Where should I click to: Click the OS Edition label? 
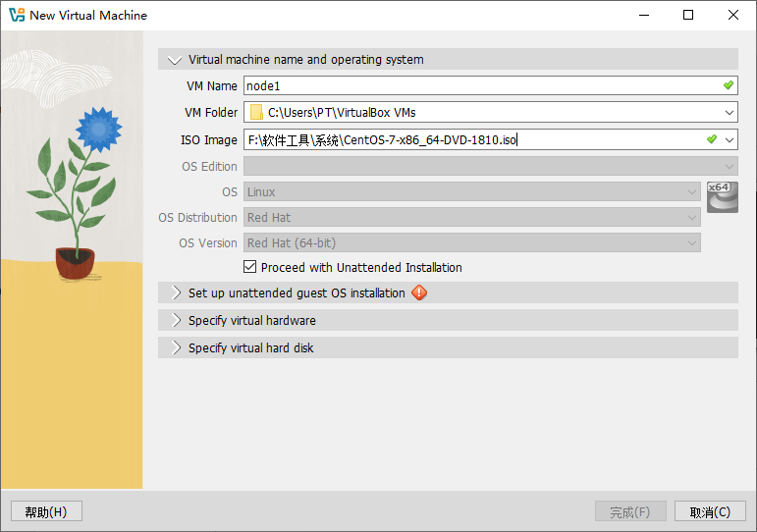pyautogui.click(x=209, y=167)
